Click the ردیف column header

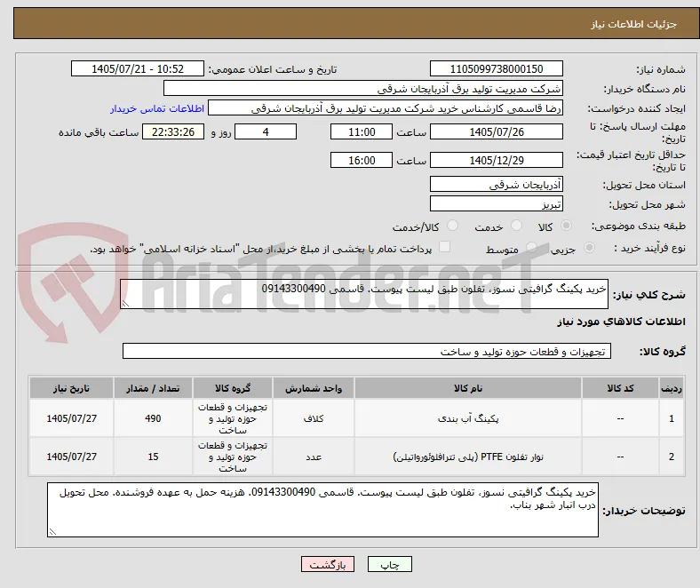click(671, 388)
